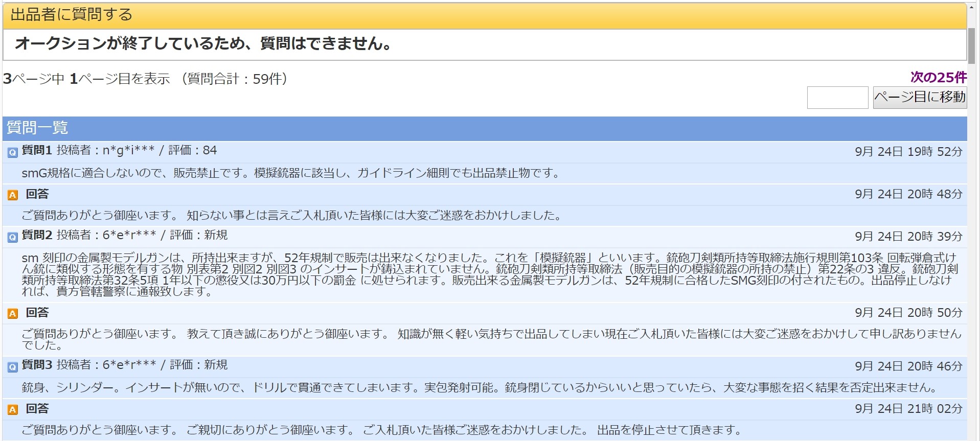The width and height of the screenshot is (980, 441).
Task: Click the 質問2 poster label
Action: pos(125,235)
